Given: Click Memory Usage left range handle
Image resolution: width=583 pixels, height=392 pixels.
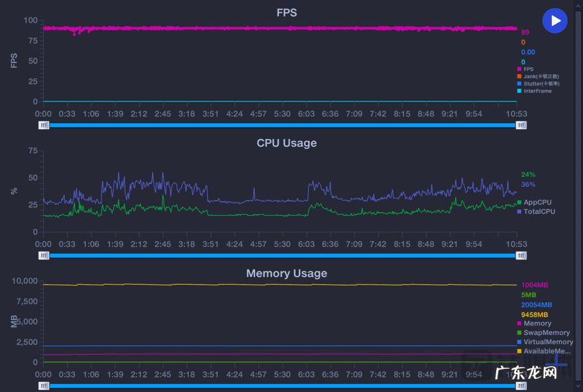Looking at the screenshot, I should pos(44,386).
